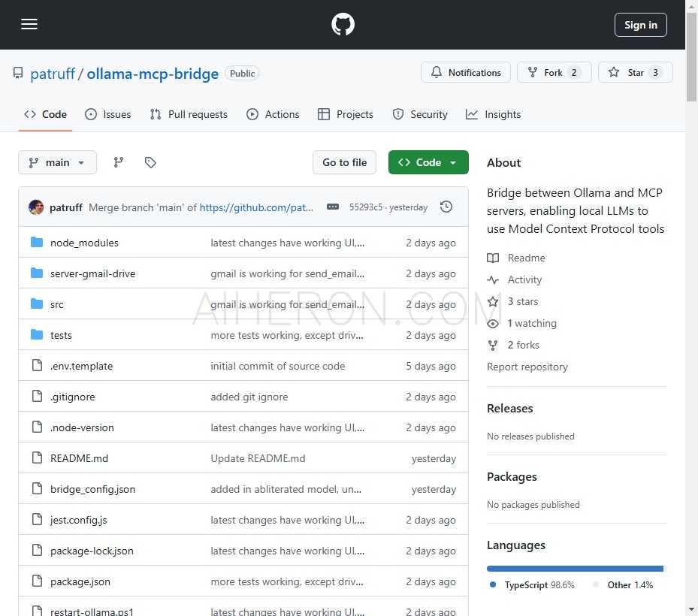Open the package.json file
698x616 pixels.
[80, 581]
